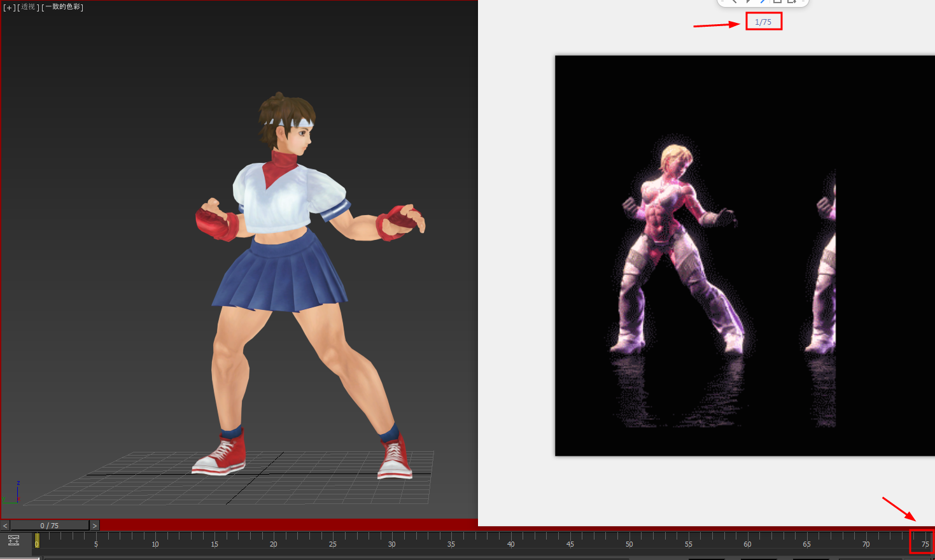
Task: Jump to frame 50 on timeline
Action: (629, 544)
